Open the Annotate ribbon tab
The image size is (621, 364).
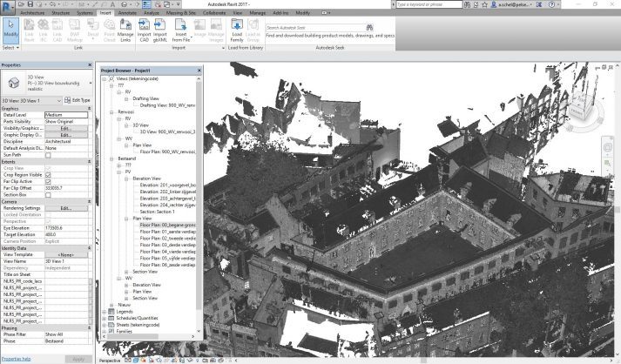pos(127,13)
